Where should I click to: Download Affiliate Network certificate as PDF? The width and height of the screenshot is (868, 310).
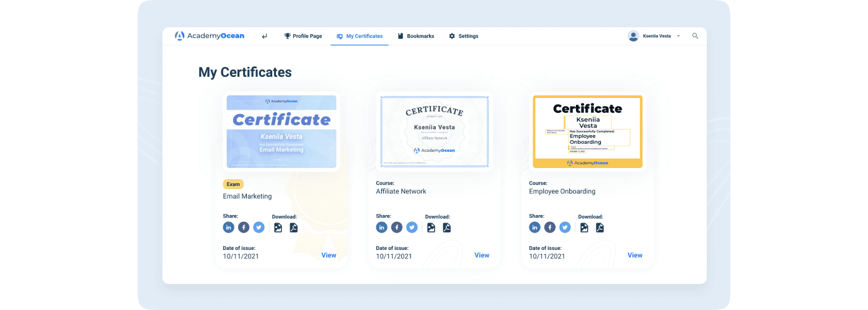(x=446, y=228)
